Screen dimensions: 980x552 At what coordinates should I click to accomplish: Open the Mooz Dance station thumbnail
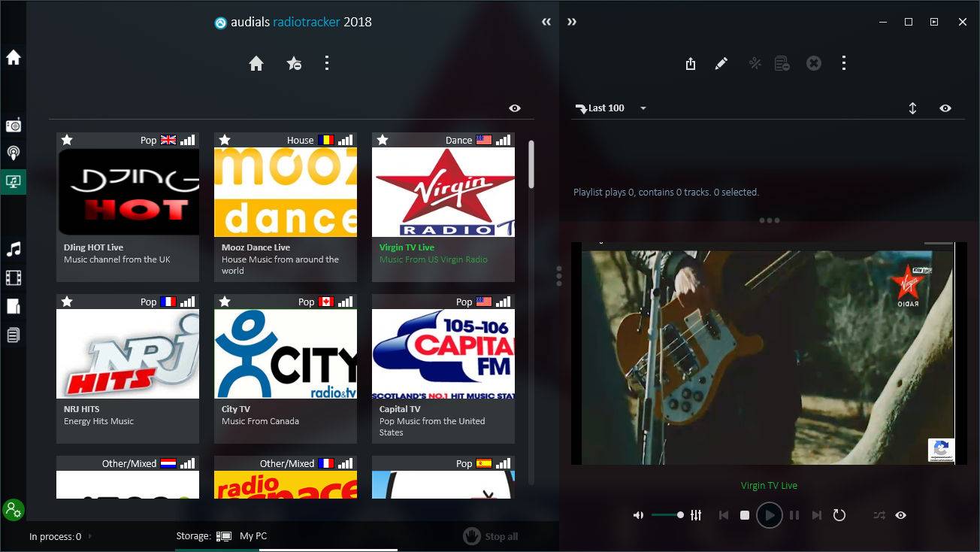point(286,192)
